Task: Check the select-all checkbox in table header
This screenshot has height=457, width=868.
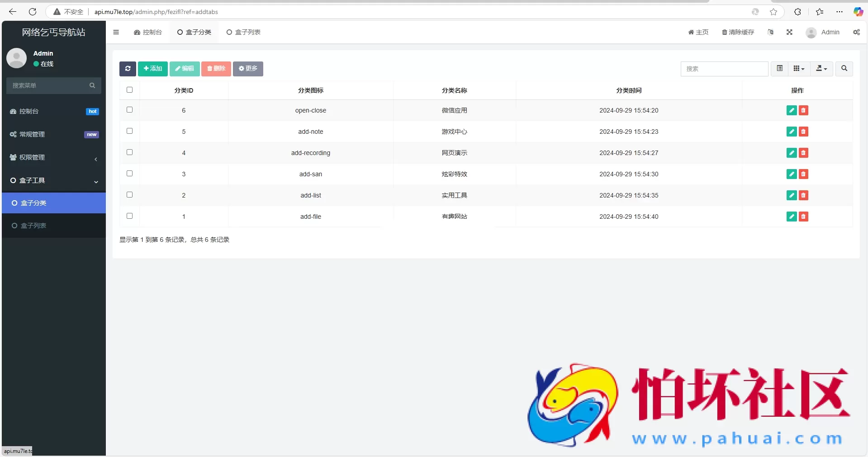Action: [x=129, y=90]
